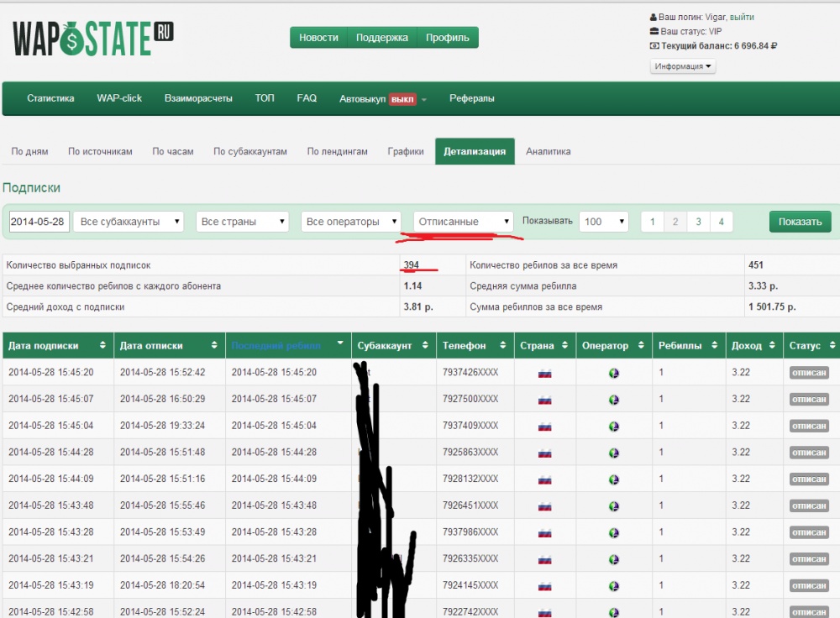This screenshot has height=618, width=840.
Task: Switch to the Аналитика tab
Action: point(548,151)
